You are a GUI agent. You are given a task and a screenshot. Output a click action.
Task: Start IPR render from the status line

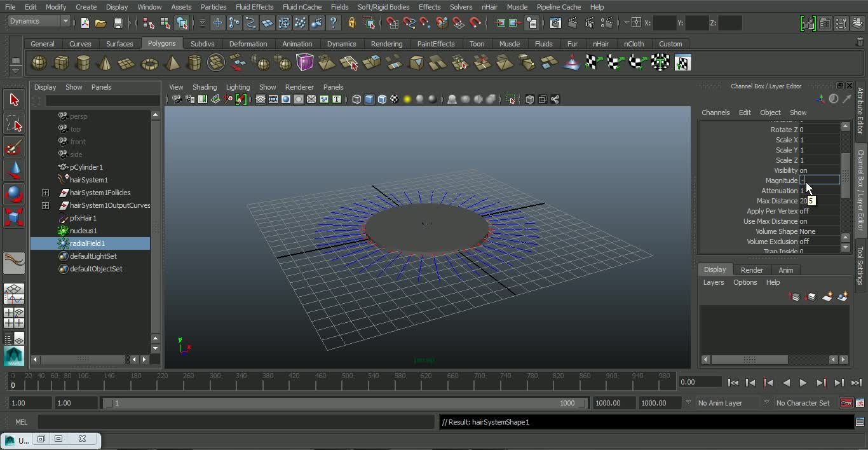[590, 23]
